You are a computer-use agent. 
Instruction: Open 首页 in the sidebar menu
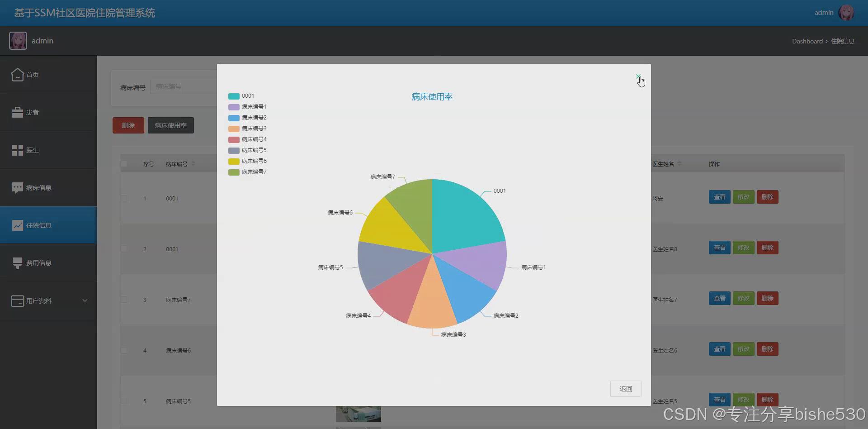48,75
